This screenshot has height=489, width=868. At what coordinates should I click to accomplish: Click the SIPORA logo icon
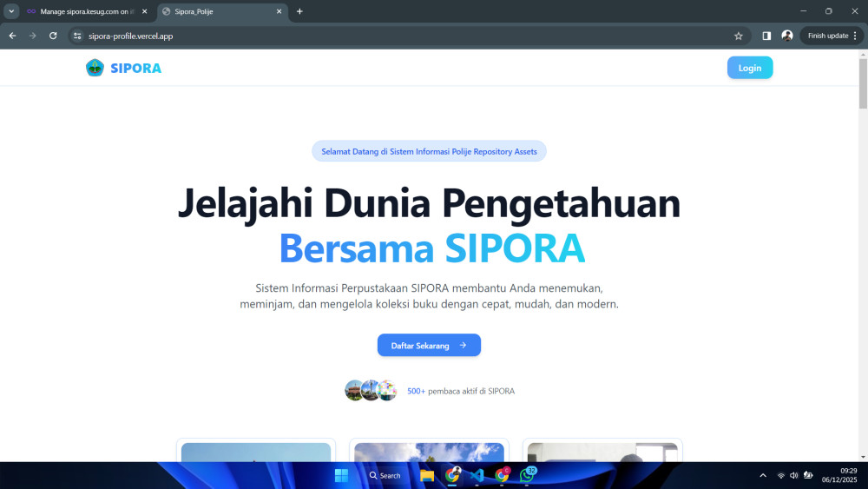point(95,68)
